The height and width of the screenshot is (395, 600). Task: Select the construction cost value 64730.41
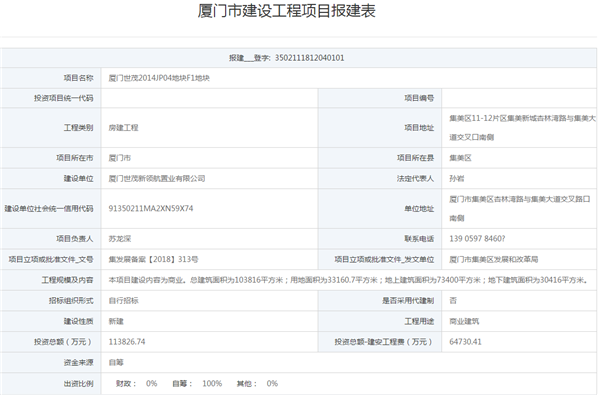465,342
